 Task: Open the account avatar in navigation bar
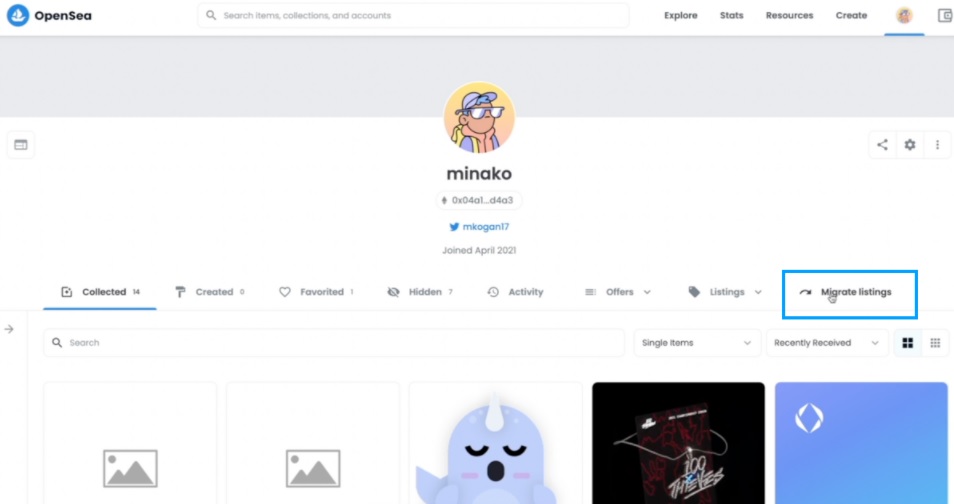904,15
